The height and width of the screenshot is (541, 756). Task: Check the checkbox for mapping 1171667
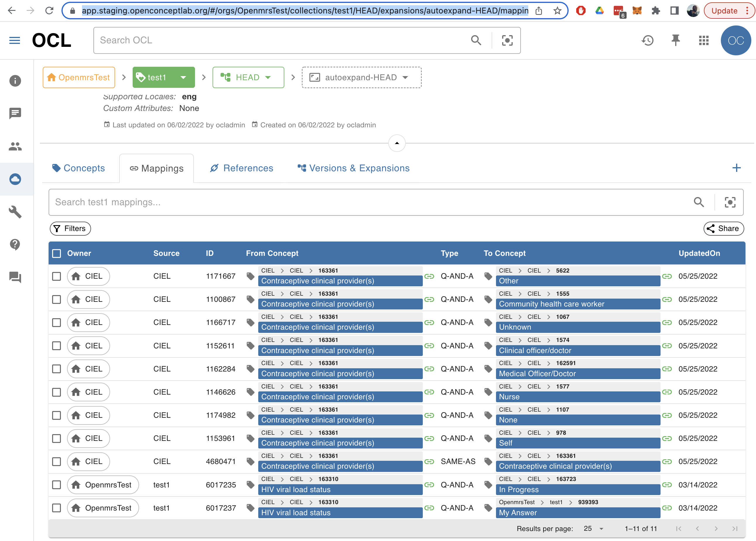(56, 276)
